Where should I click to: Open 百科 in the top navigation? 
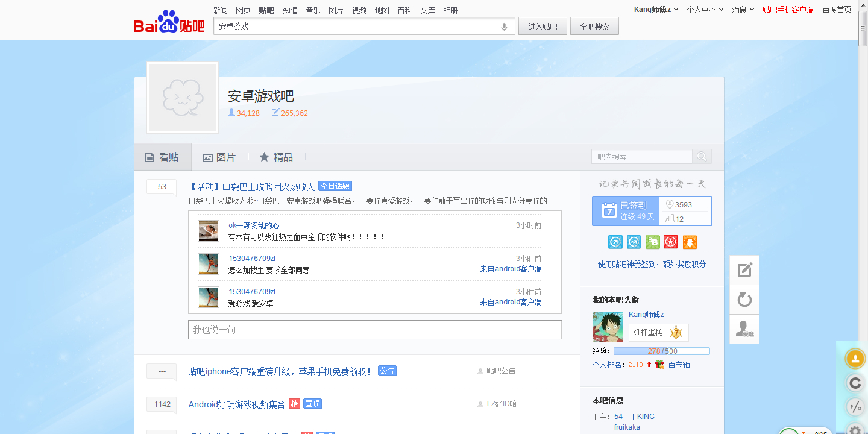coord(405,10)
